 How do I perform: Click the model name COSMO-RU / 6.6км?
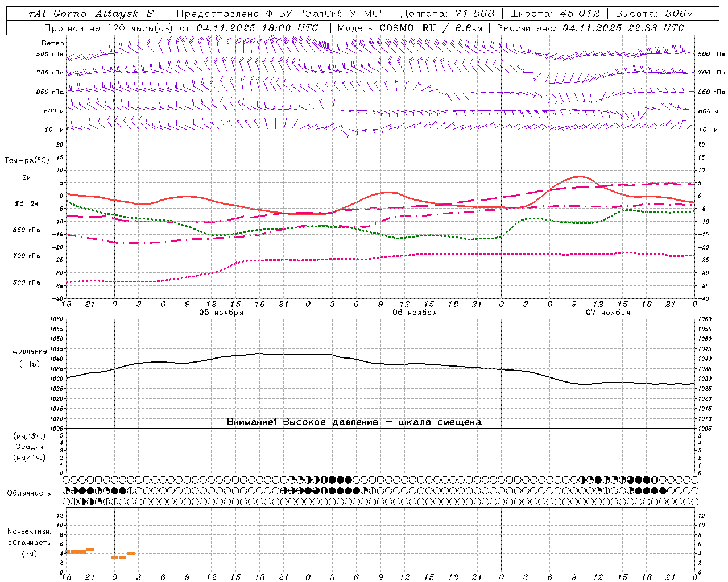[431, 28]
